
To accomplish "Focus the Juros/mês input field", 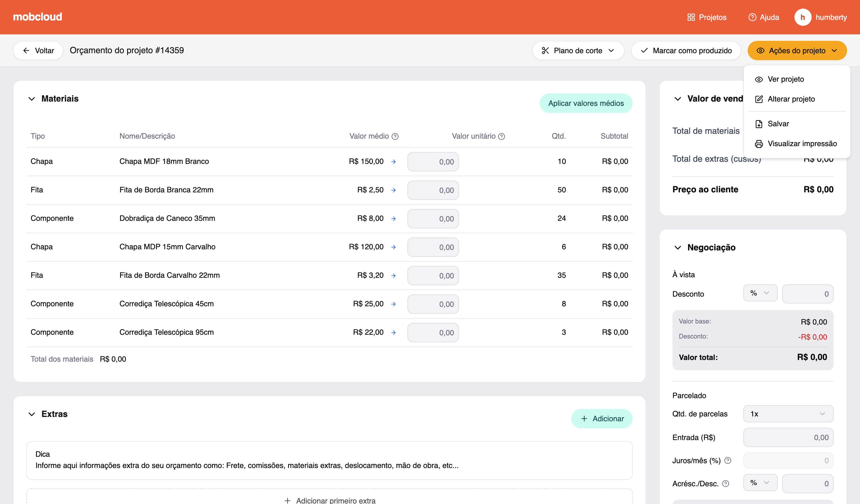I will (x=788, y=460).
